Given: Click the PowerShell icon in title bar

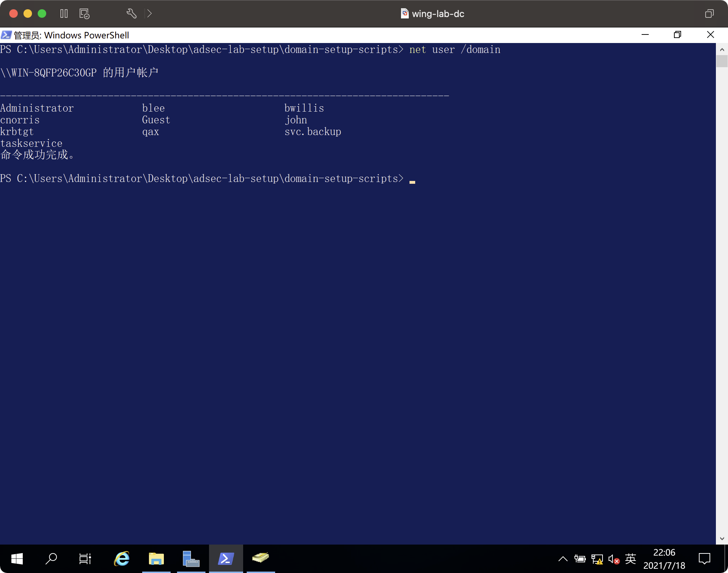Looking at the screenshot, I should coord(6,35).
